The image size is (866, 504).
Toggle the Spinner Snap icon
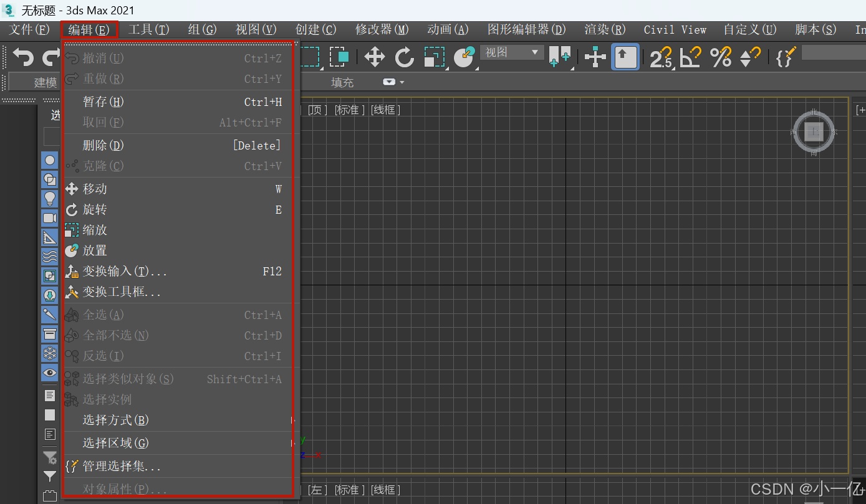point(751,57)
